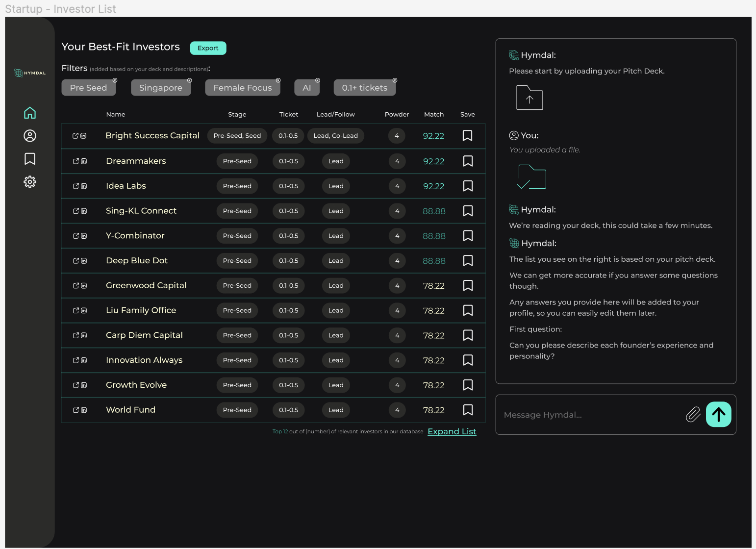This screenshot has height=549, width=756.
Task: Click the pitch deck upload folder icon
Action: (529, 98)
